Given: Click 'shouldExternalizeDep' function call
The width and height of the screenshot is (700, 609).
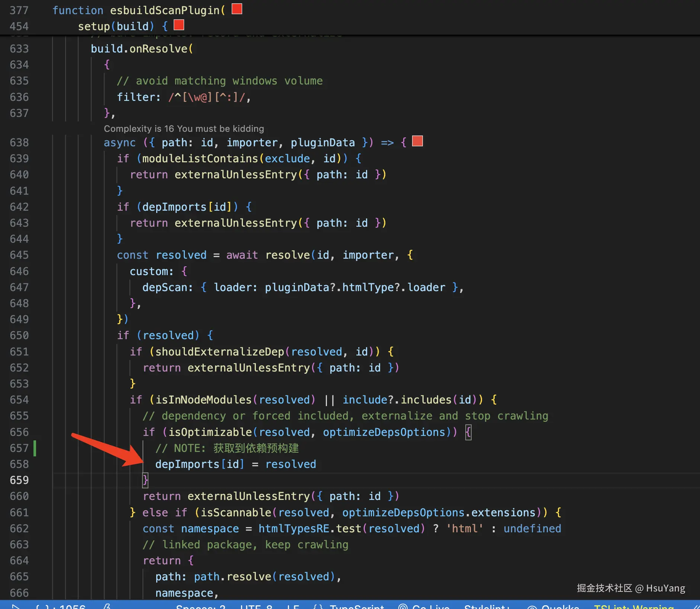Looking at the screenshot, I should [x=219, y=352].
